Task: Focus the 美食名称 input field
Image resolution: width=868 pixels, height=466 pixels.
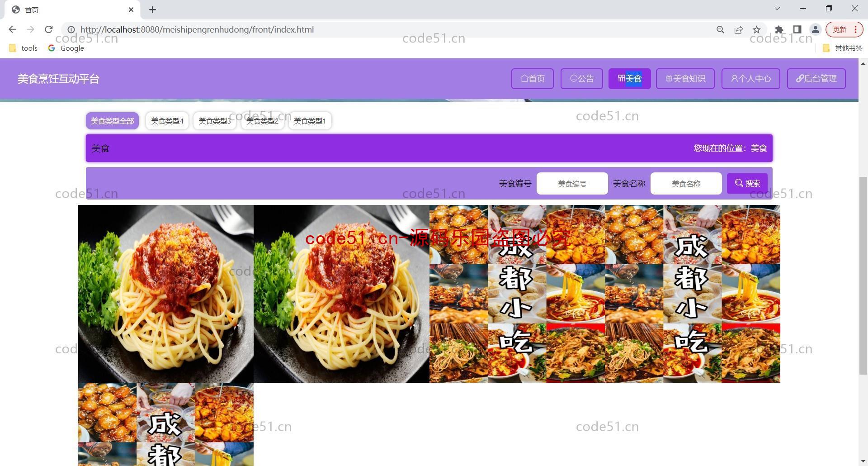Action: point(686,183)
